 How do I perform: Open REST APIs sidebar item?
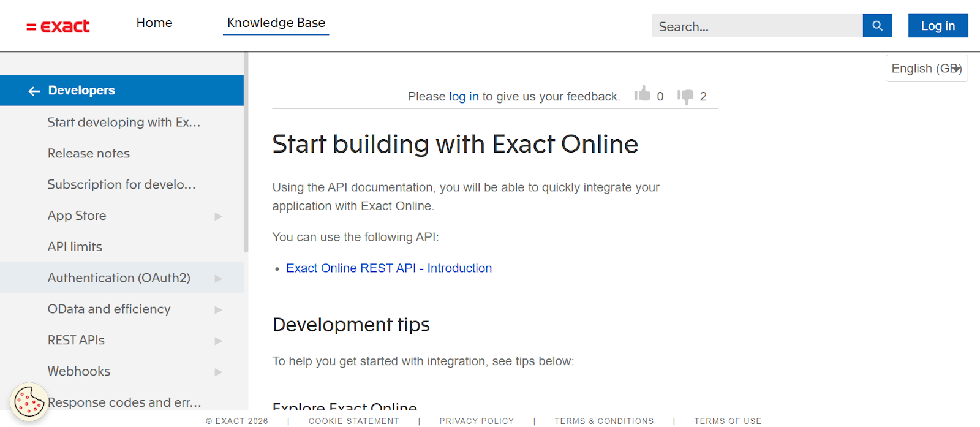[76, 340]
